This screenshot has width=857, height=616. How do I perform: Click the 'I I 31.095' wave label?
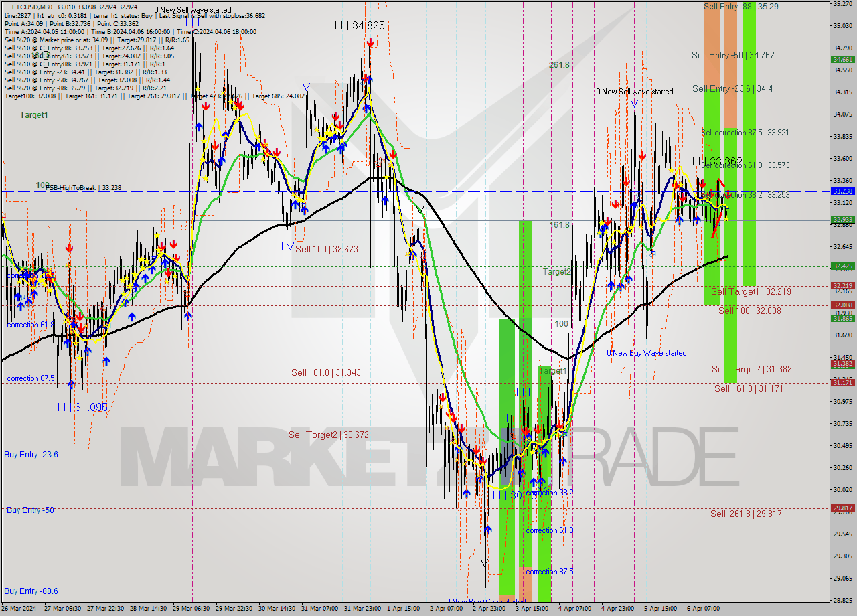[x=82, y=407]
